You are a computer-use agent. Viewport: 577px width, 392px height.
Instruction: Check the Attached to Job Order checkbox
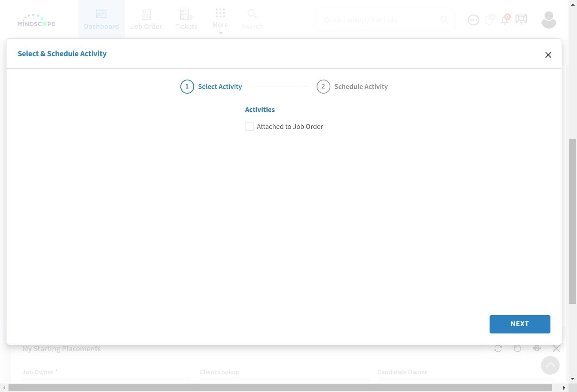(x=249, y=126)
